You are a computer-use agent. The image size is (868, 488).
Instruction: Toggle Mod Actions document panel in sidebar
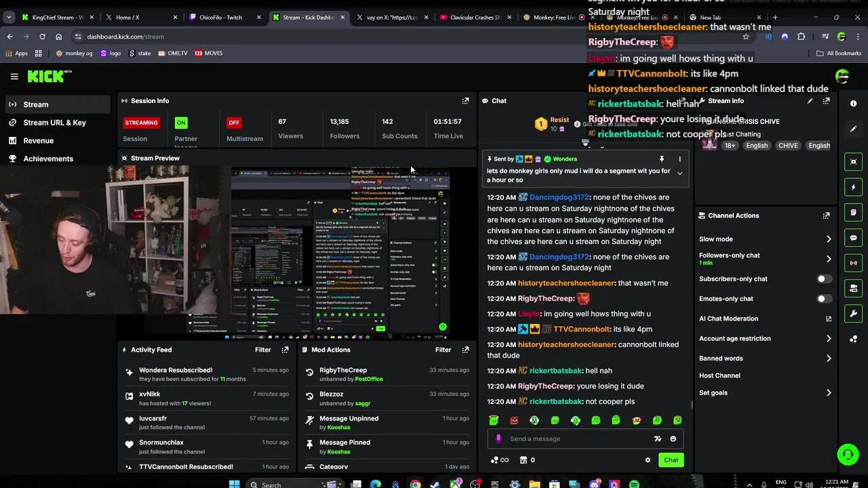pos(854,212)
